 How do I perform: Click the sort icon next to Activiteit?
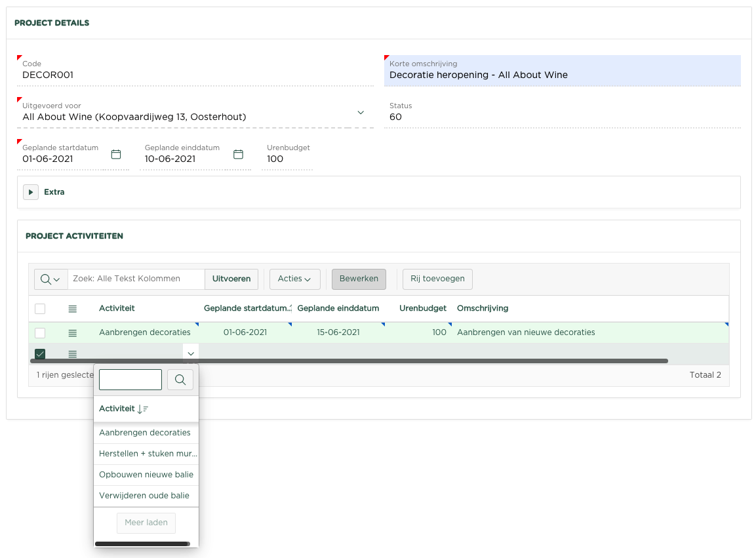[x=142, y=409]
